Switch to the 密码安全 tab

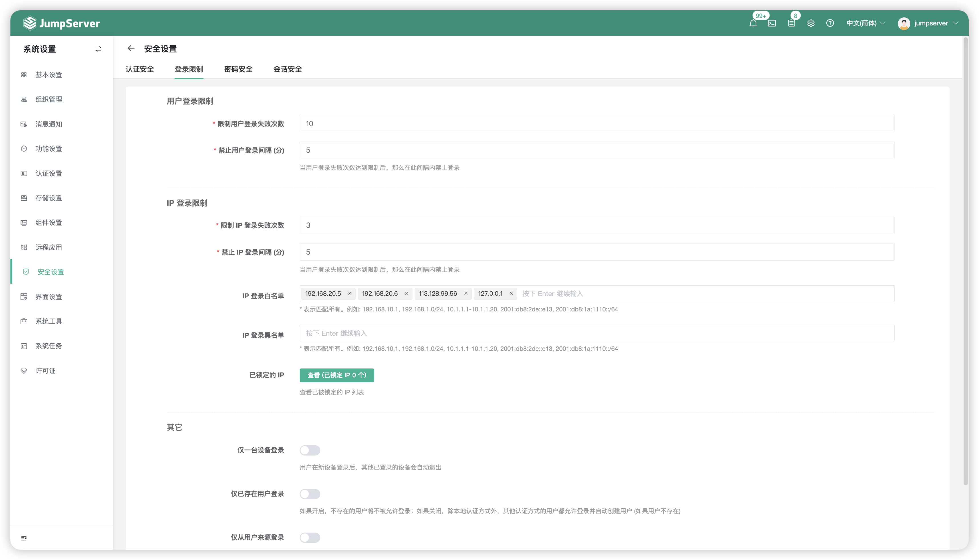point(238,69)
